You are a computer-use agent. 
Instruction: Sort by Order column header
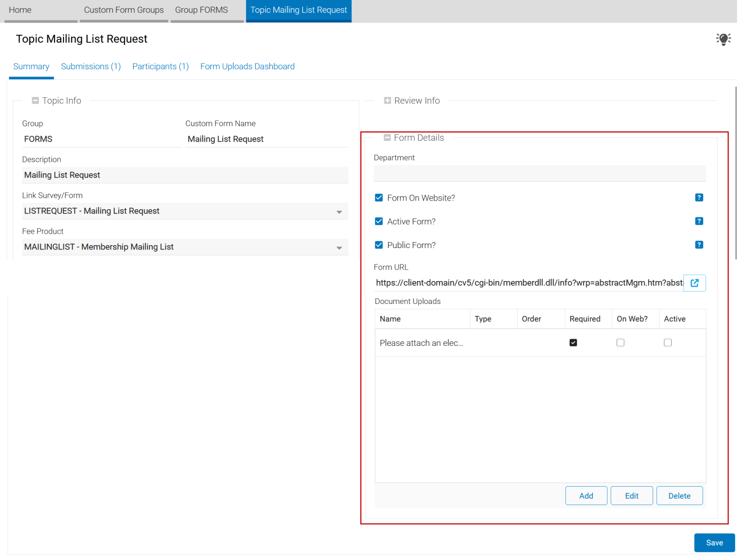pos(541,319)
